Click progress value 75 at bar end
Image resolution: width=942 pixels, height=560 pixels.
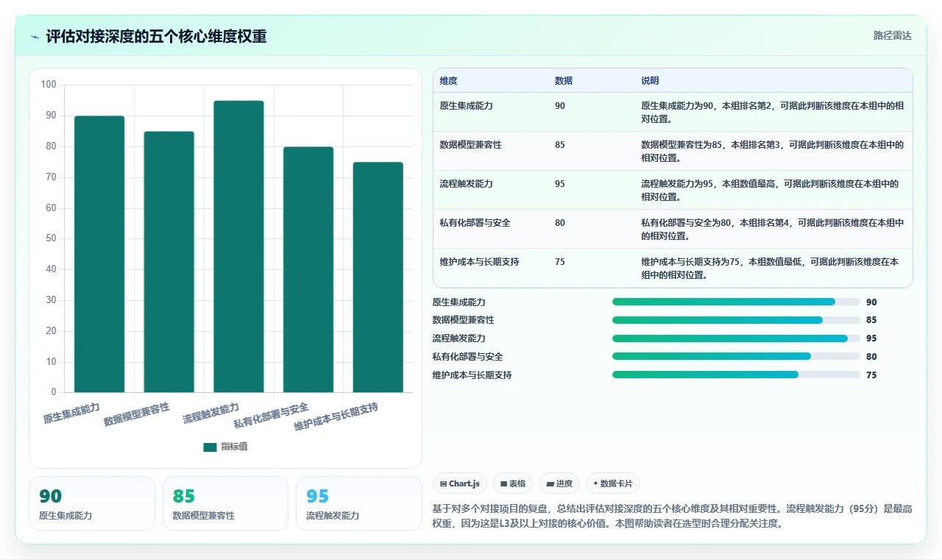[871, 376]
